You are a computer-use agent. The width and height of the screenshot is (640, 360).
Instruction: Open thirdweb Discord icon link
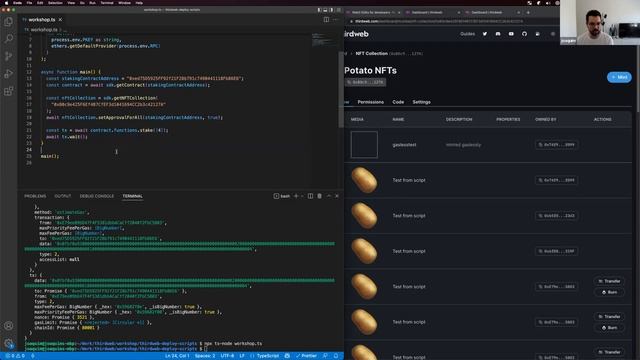coord(498,34)
